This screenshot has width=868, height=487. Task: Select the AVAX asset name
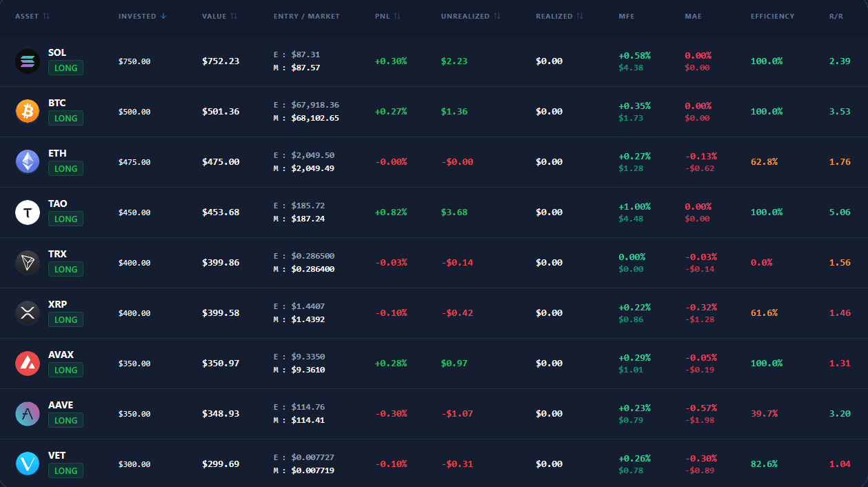pyautogui.click(x=61, y=355)
